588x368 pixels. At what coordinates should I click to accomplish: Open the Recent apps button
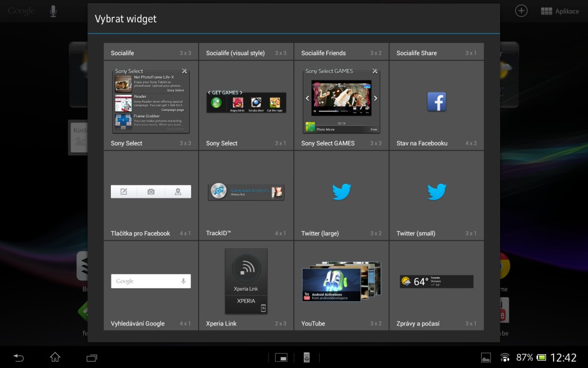coord(92,358)
